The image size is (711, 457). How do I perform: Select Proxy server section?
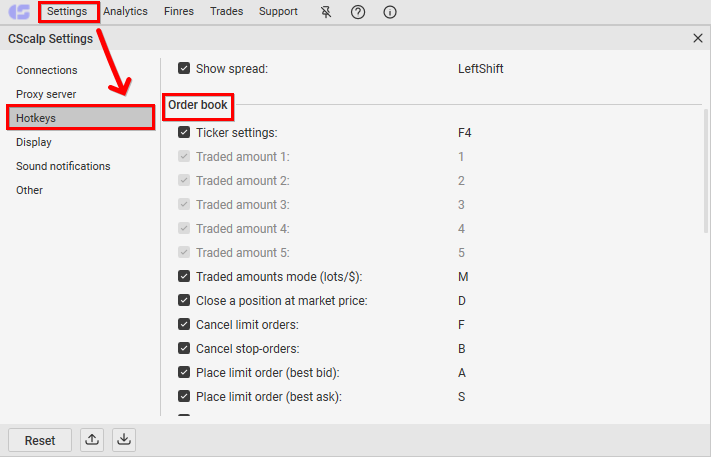(46, 94)
